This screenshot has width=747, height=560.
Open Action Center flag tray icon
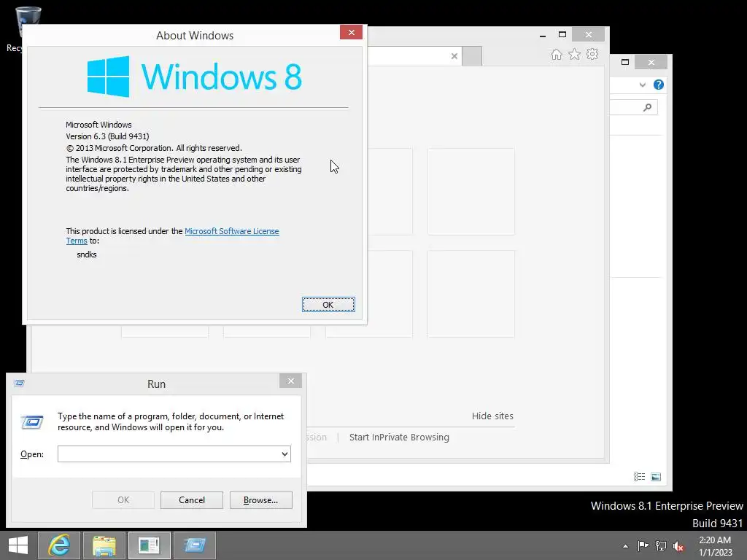pyautogui.click(x=643, y=545)
